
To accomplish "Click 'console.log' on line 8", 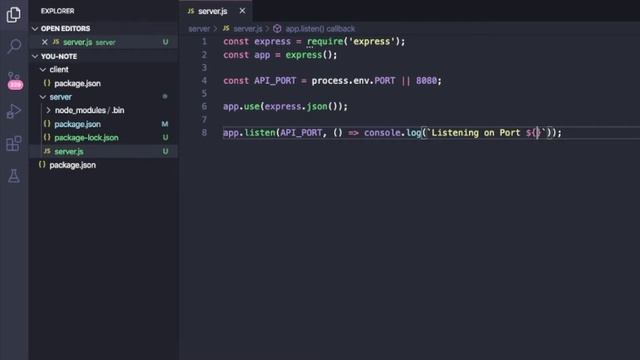I will [x=392, y=133].
